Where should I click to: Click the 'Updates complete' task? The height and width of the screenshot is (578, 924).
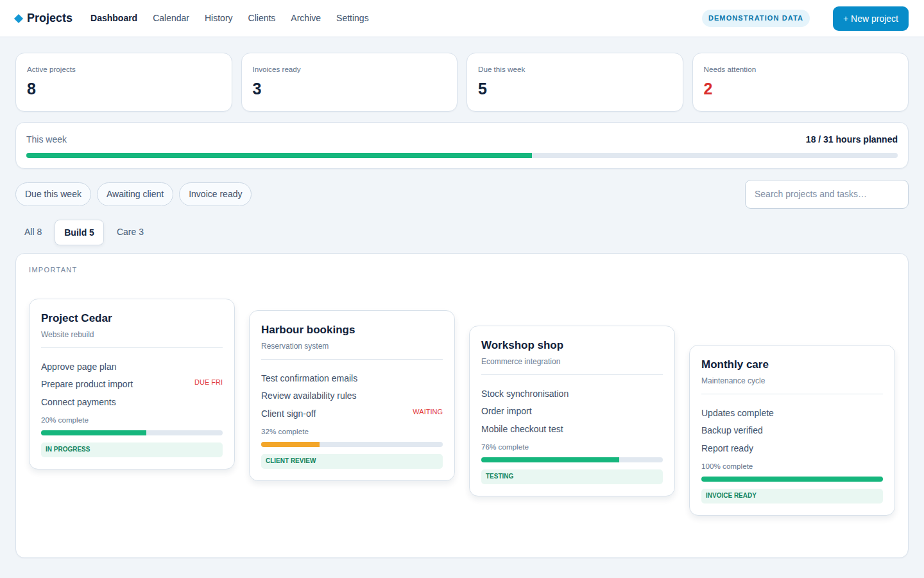click(x=737, y=413)
